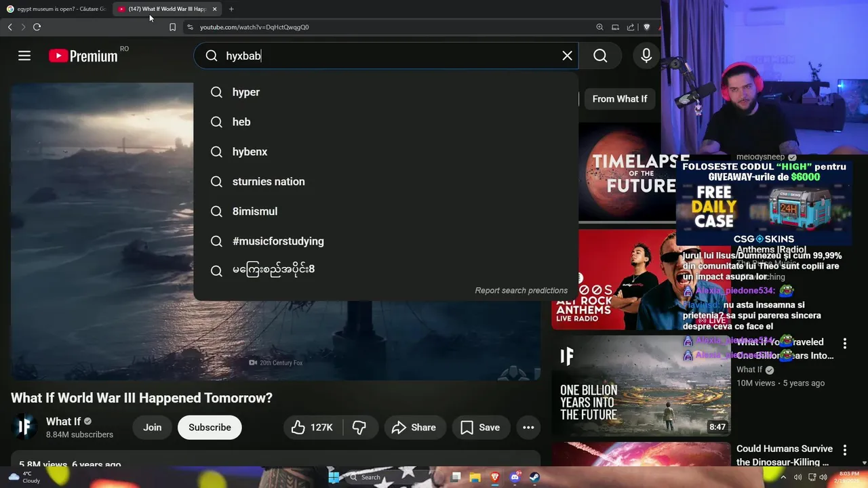Open the Windows Start menu
This screenshot has width=868, height=488.
coord(334,477)
